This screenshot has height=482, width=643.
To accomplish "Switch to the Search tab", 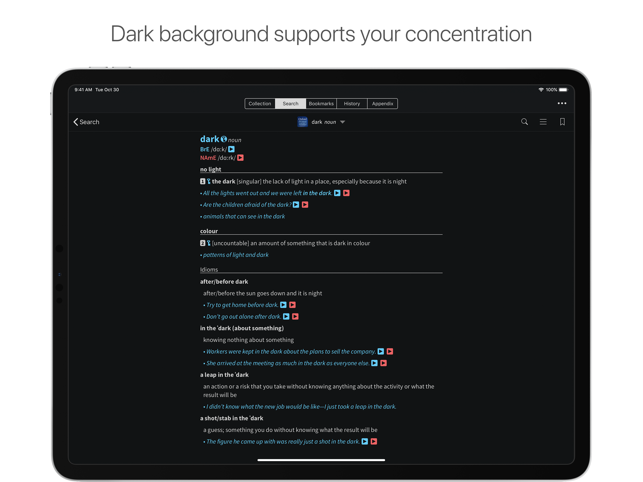I will click(290, 104).
